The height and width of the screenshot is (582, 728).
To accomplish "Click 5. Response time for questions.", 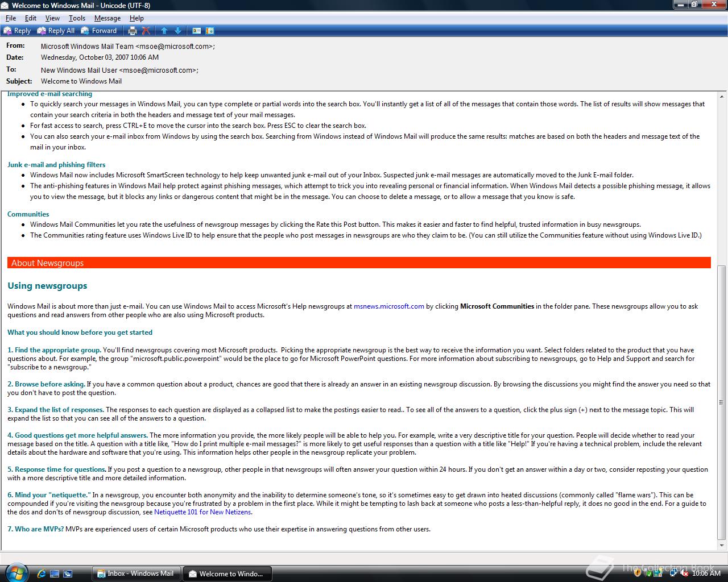I will pos(56,469).
